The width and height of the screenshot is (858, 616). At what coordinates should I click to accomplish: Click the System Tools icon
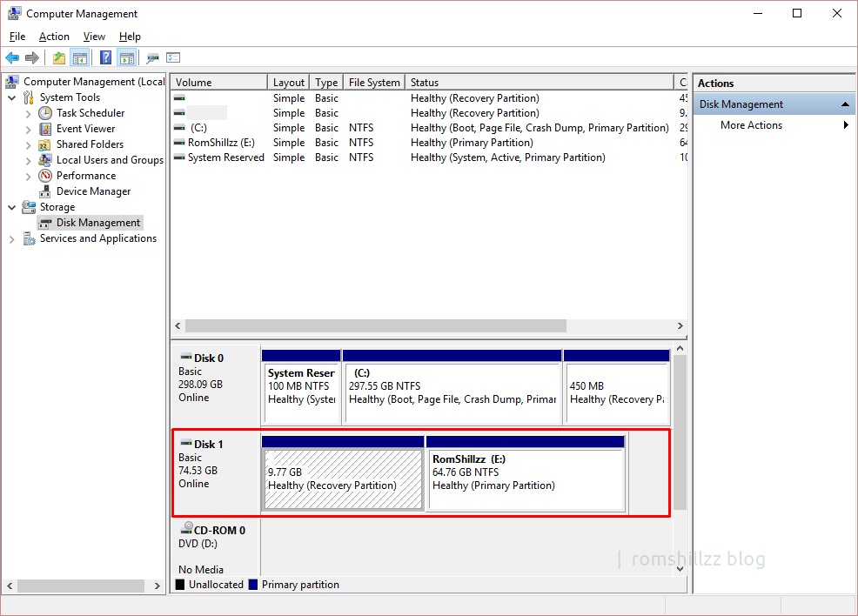pos(29,97)
